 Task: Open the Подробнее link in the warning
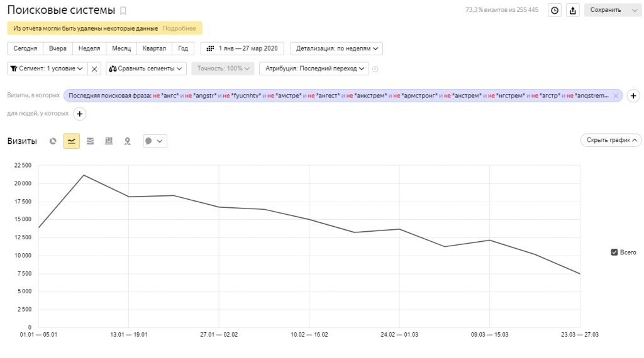[x=179, y=28]
